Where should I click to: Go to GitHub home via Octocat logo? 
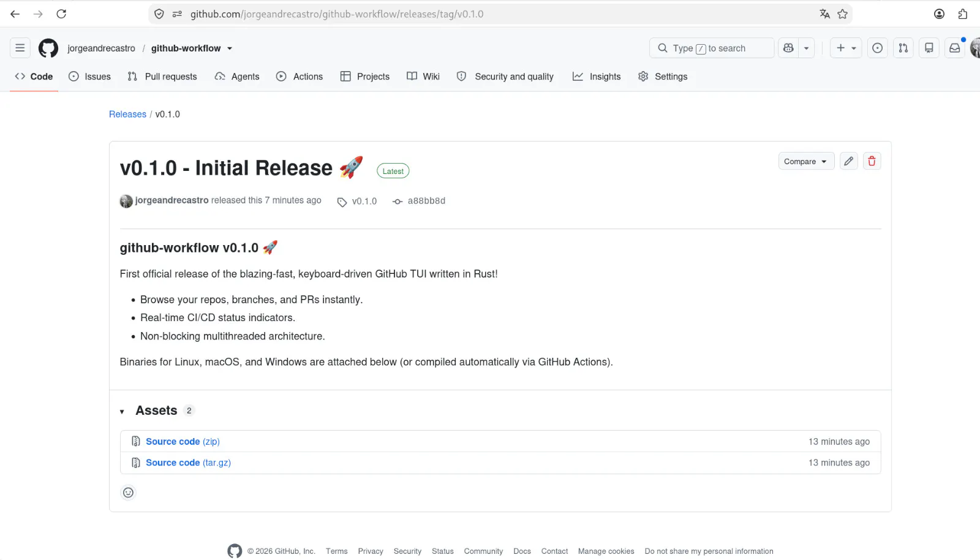click(48, 48)
